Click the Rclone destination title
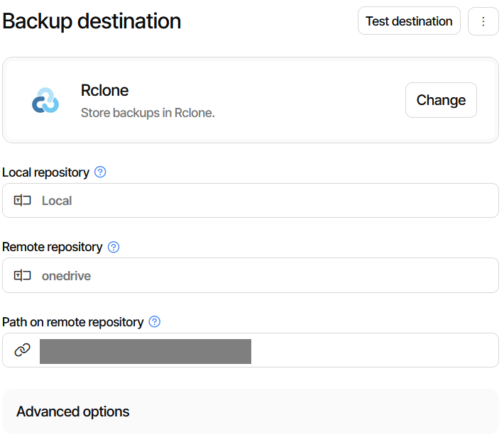 click(x=104, y=91)
